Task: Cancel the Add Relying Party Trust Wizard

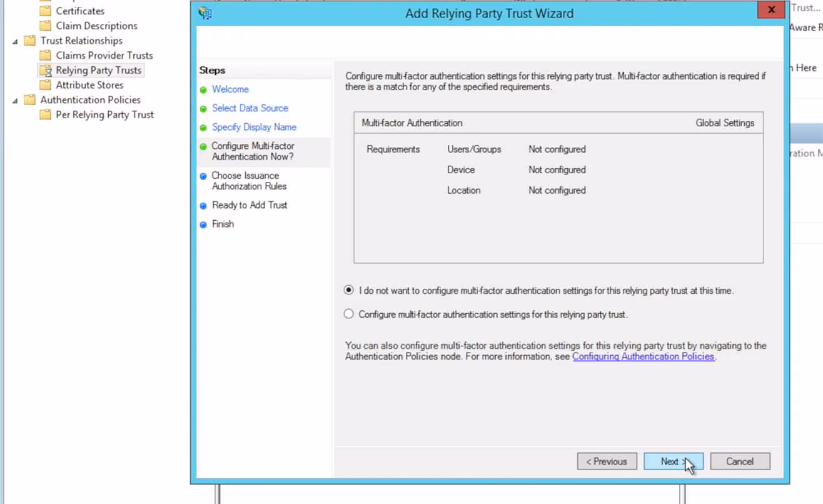Action: (x=740, y=461)
